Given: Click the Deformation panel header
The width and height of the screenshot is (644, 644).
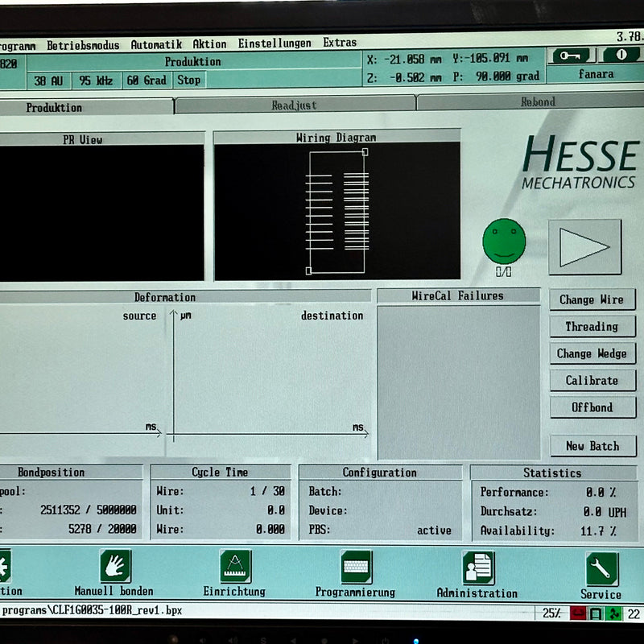Looking at the screenshot, I should [185, 297].
